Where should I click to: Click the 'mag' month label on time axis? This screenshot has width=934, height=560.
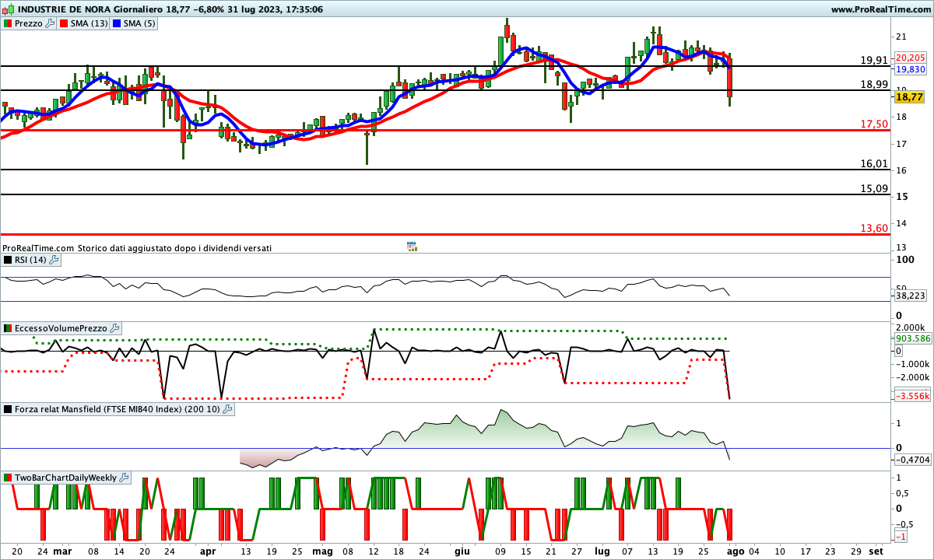click(323, 550)
